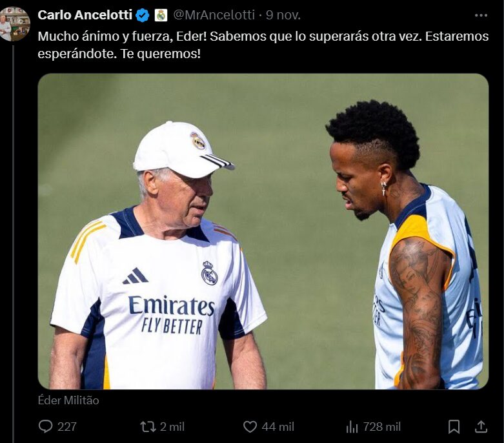Open Carlo Ancelotti's profile avatar
The width and height of the screenshot is (504, 443).
pos(15,23)
